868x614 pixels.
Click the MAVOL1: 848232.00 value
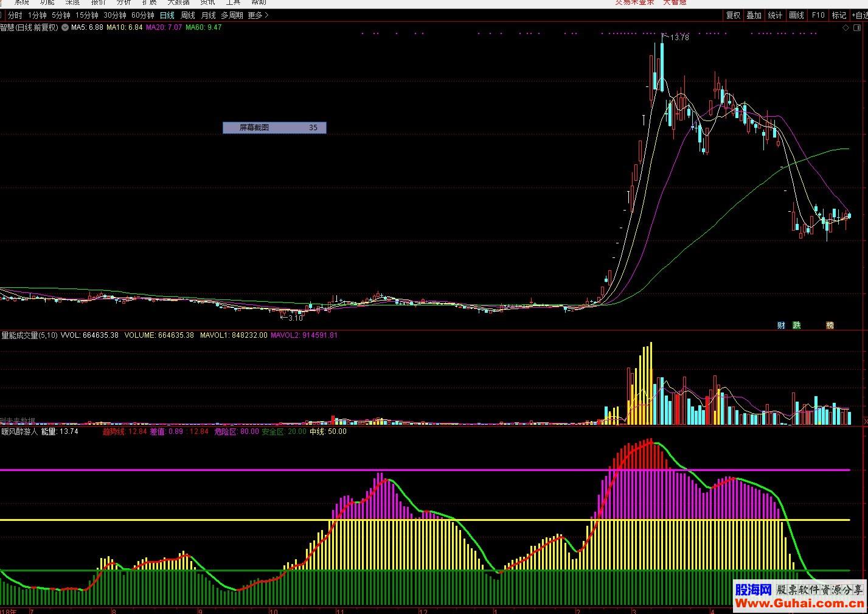[x=234, y=335]
